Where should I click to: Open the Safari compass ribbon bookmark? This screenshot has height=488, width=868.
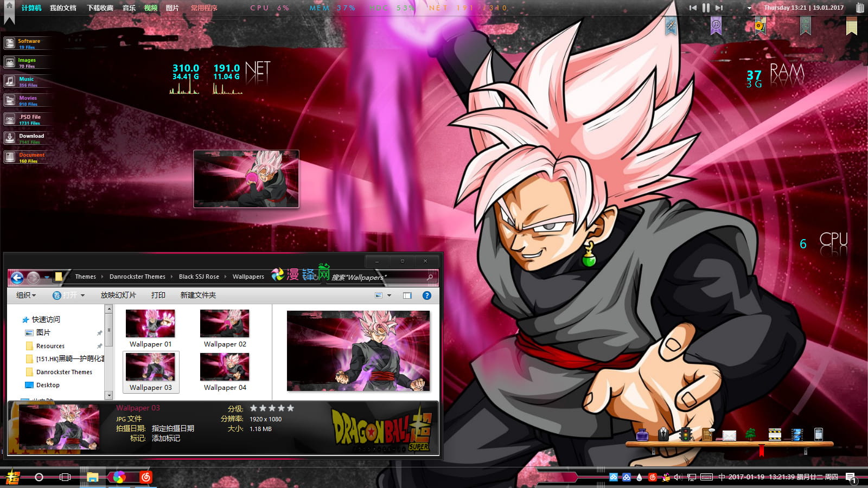(x=671, y=25)
